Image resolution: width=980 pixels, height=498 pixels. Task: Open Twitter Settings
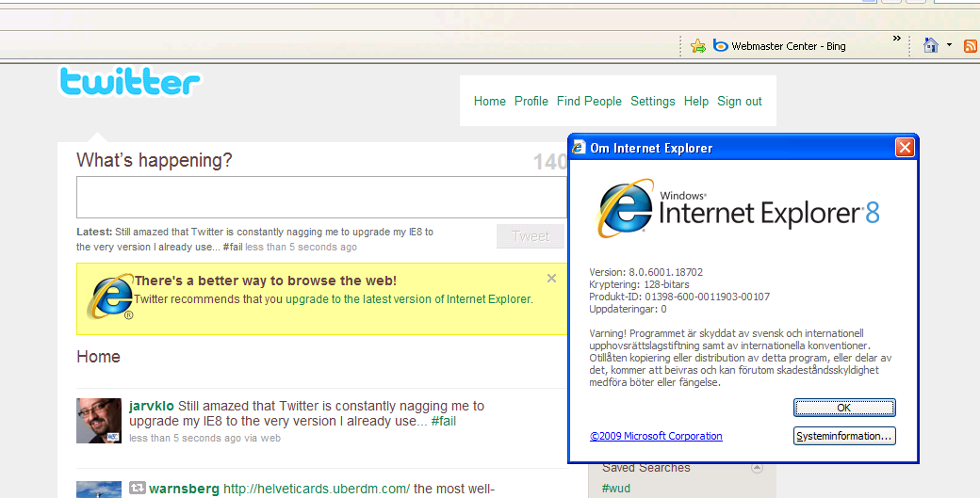[x=652, y=101]
